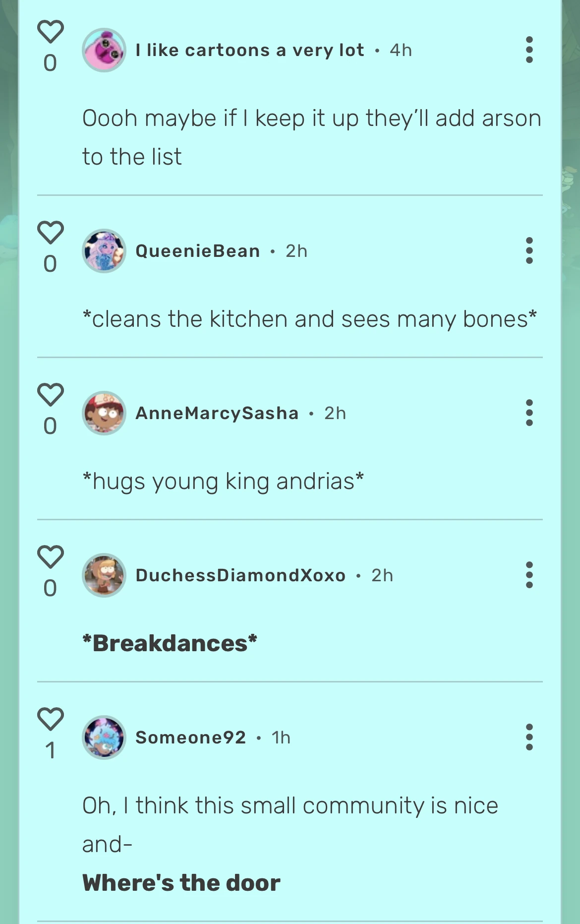Open AnneMarcySasha's comment overflow menu

click(x=528, y=413)
